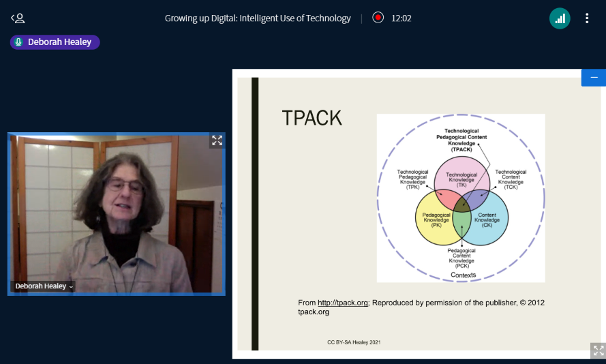Click the red recording indicator

tap(378, 18)
